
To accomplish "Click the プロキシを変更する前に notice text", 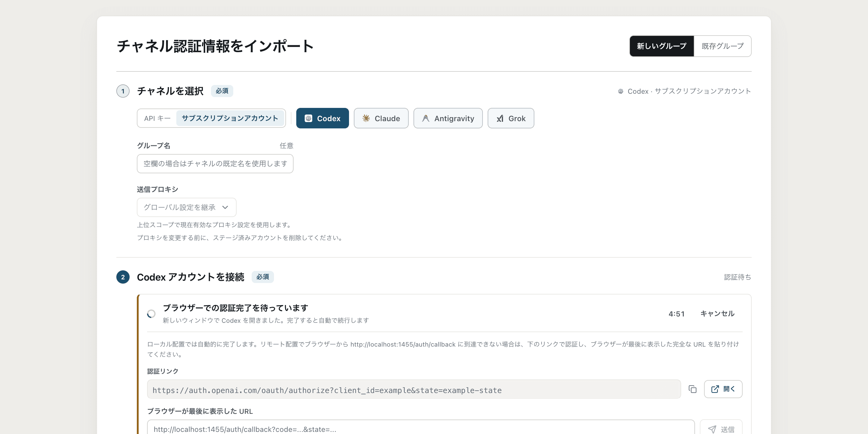I will (x=241, y=238).
